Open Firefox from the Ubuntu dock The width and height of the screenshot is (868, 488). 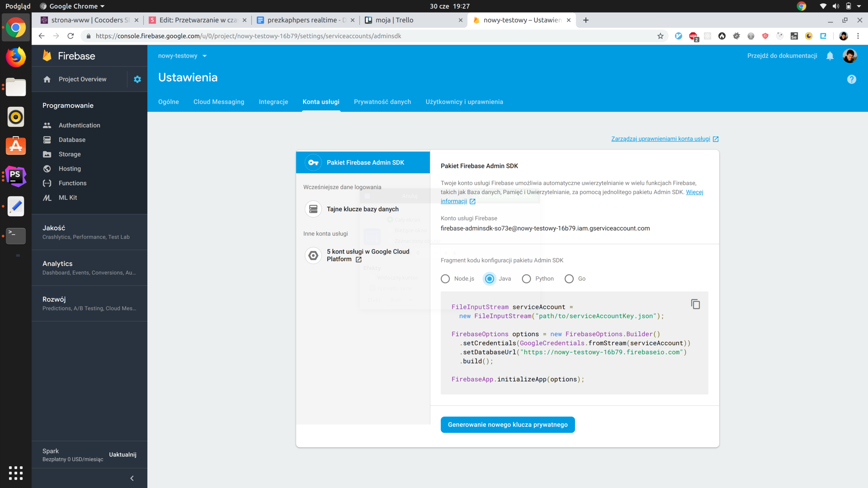click(x=16, y=57)
